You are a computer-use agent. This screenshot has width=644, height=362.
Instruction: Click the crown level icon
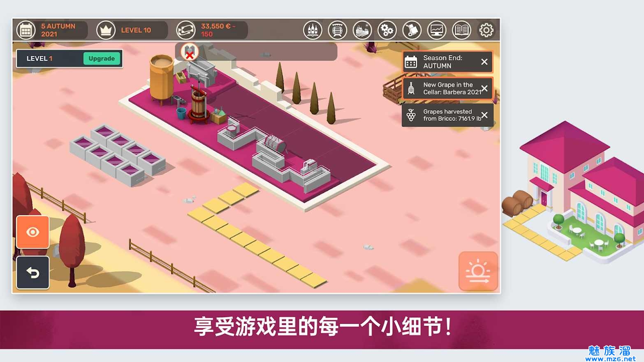(x=106, y=30)
